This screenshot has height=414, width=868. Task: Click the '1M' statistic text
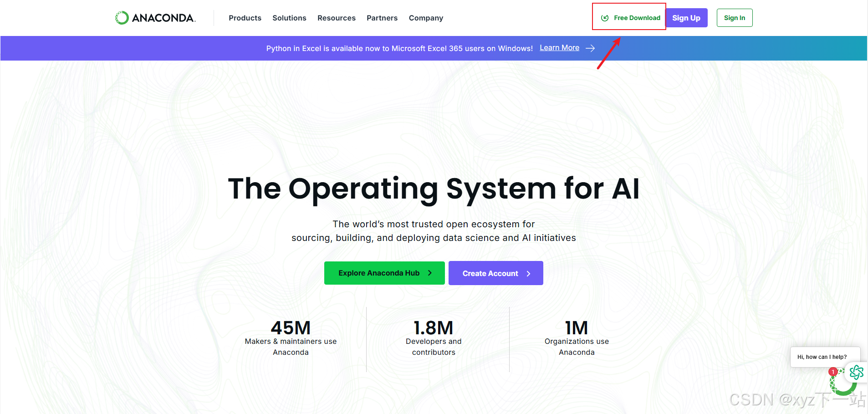click(577, 328)
